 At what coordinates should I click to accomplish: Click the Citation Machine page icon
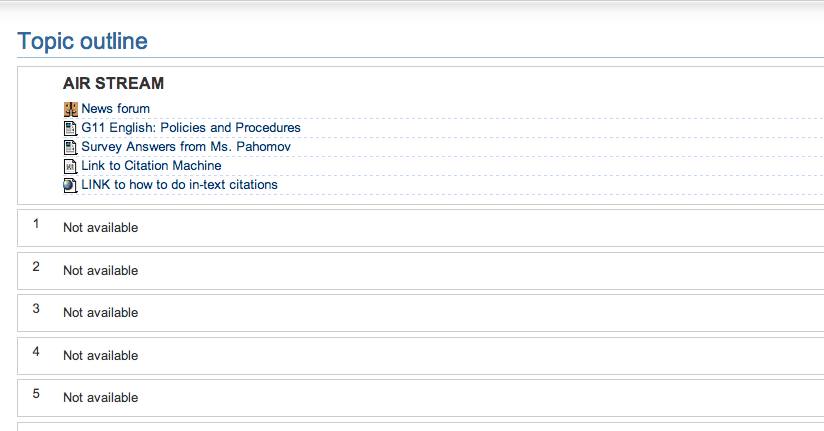click(70, 166)
